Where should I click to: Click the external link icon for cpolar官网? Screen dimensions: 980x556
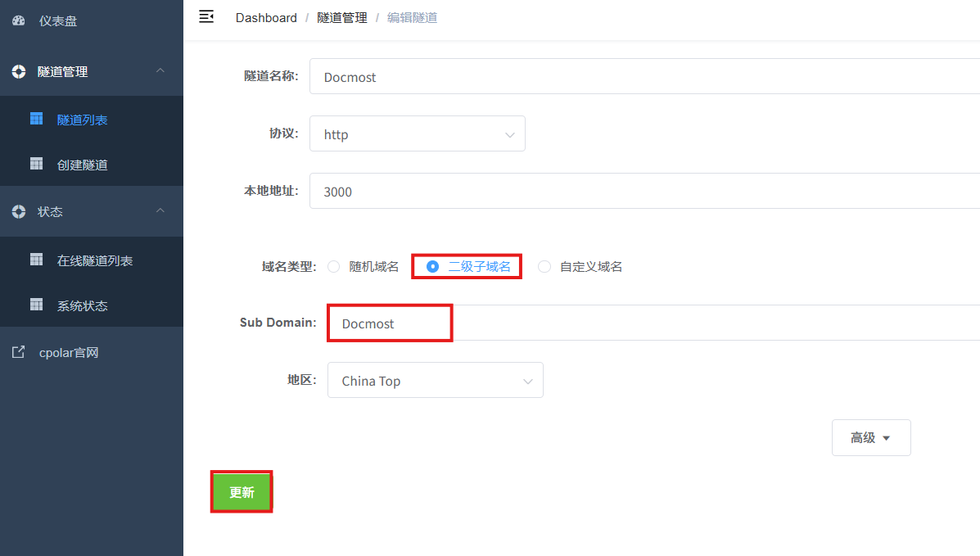point(19,352)
